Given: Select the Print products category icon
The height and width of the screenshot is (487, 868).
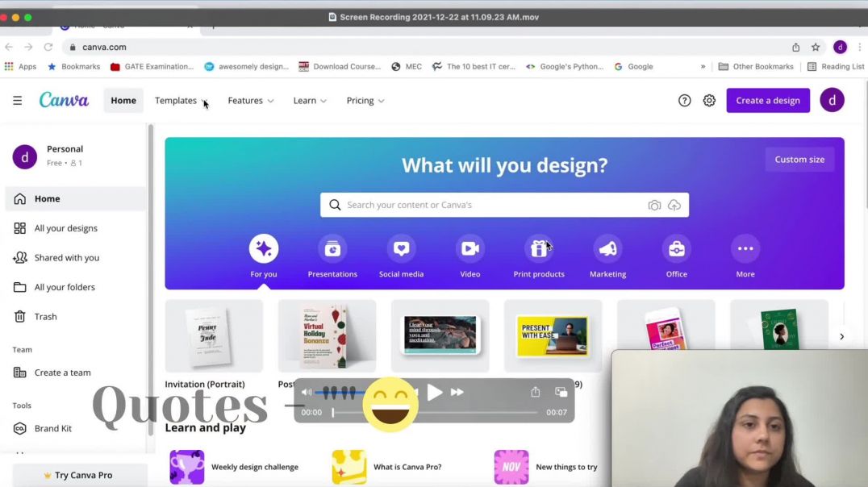Looking at the screenshot, I should click(x=539, y=248).
